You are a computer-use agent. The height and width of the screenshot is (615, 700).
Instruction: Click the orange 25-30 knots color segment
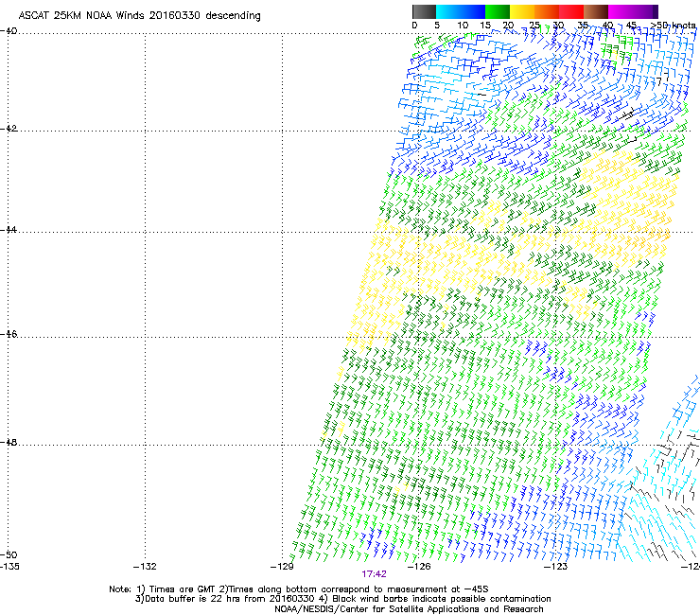(x=547, y=11)
